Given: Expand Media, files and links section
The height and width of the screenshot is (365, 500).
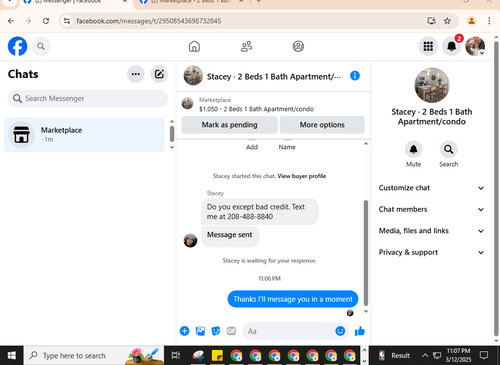Looking at the screenshot, I should pyautogui.click(x=431, y=231).
